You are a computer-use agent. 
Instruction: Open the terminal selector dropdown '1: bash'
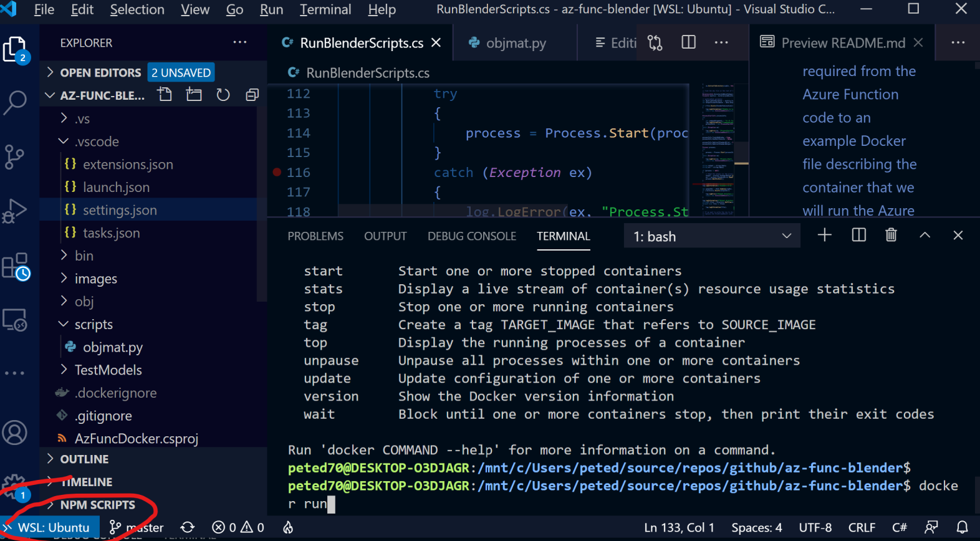pos(712,236)
